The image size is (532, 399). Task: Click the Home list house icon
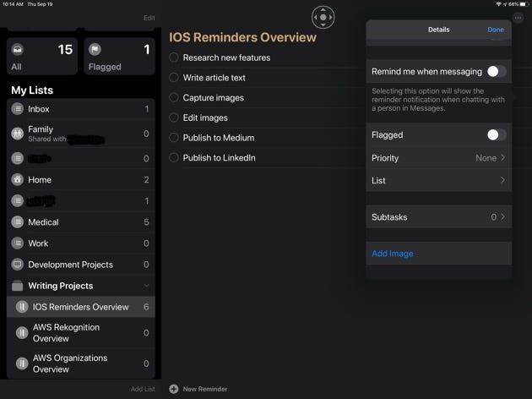pos(17,179)
